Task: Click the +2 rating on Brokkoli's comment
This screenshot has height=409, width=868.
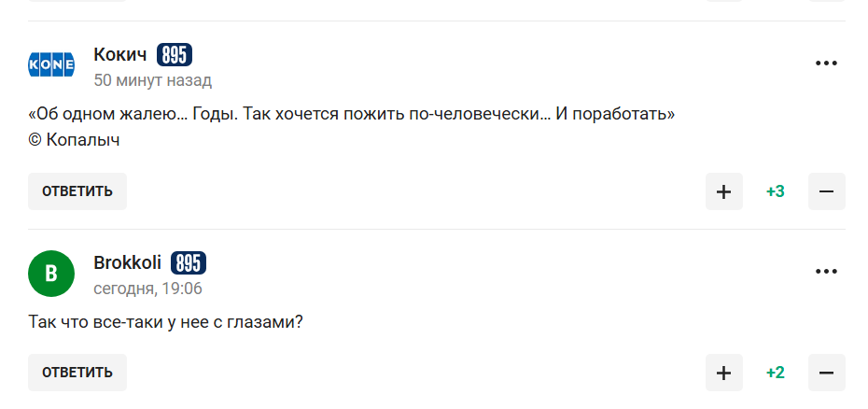Action: pos(775,373)
